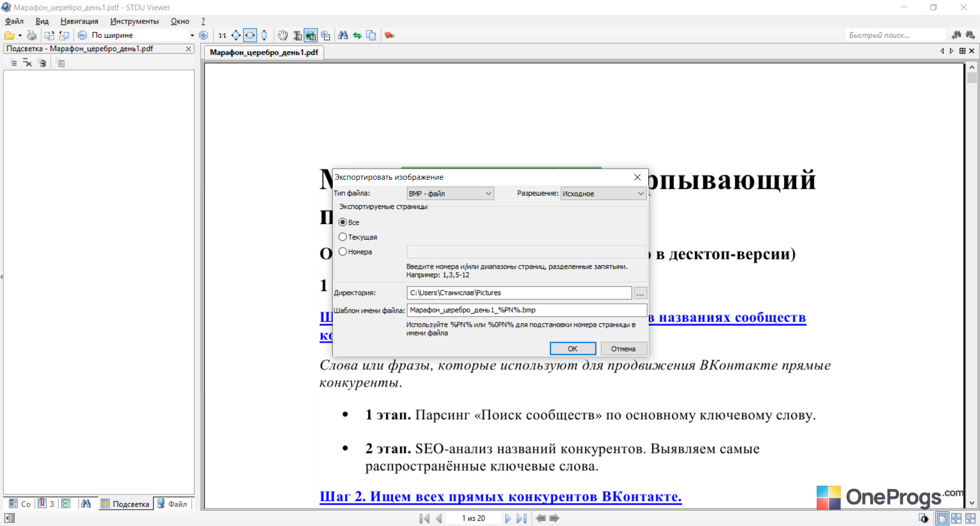Click find previous binoculars at far right
This screenshot has width=980, height=526.
point(970,35)
